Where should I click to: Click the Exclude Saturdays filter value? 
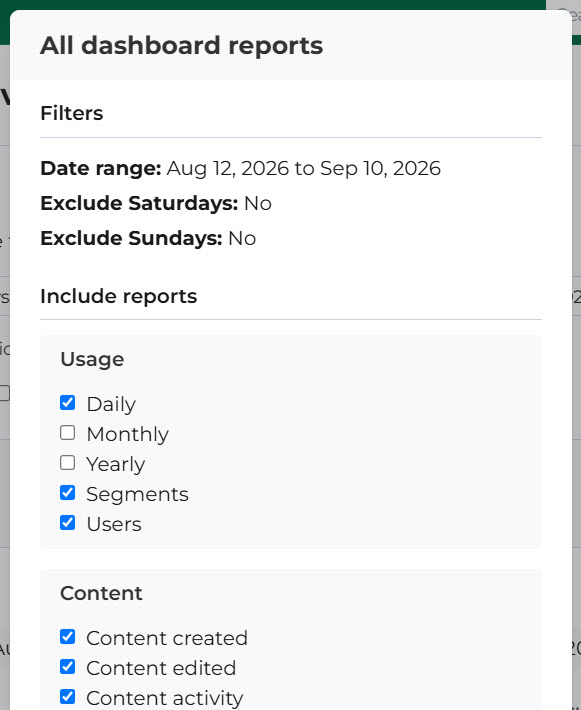(x=258, y=204)
